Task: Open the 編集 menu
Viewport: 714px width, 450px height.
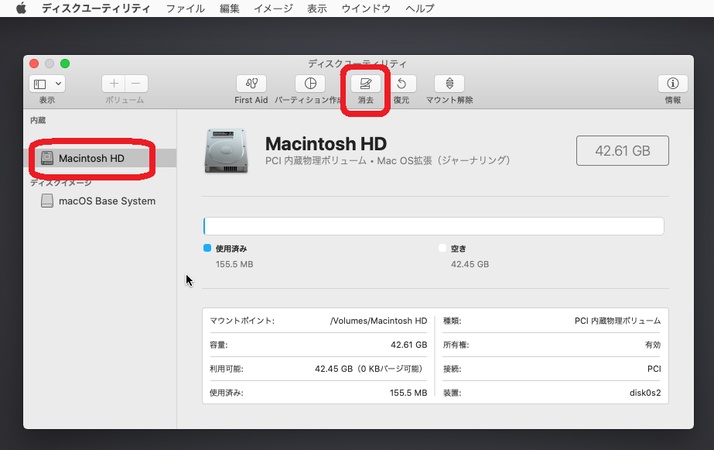Action: click(229, 8)
